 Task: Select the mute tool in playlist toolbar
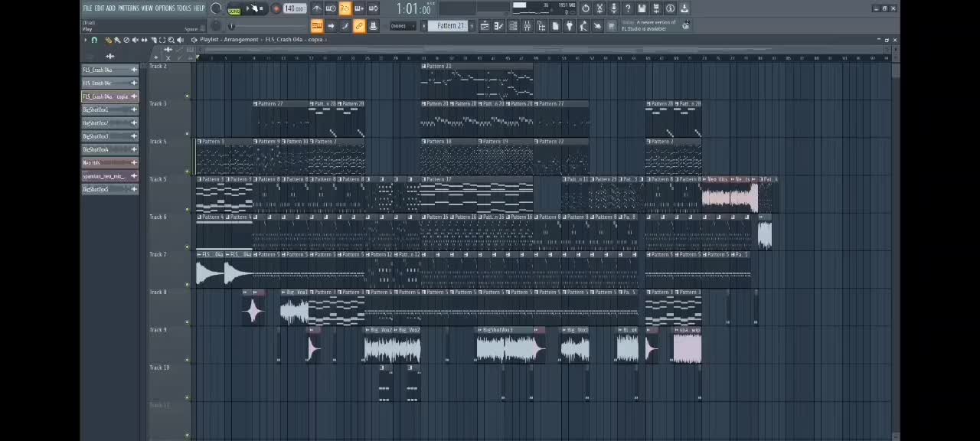coord(135,40)
